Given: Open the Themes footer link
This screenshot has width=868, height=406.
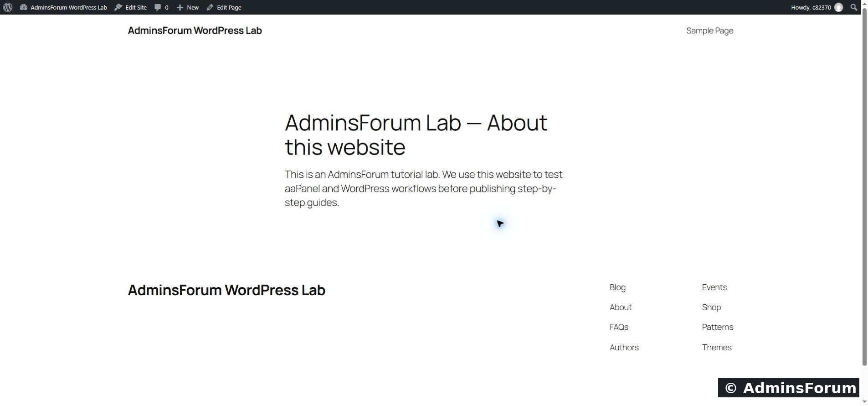Looking at the screenshot, I should click(x=717, y=348).
